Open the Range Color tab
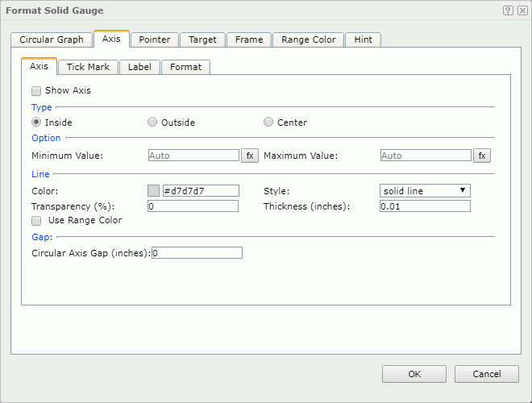The width and height of the screenshot is (532, 403). [x=309, y=39]
